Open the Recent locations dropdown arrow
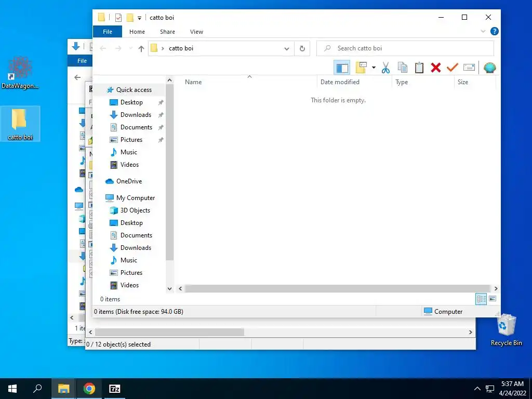 pos(130,48)
